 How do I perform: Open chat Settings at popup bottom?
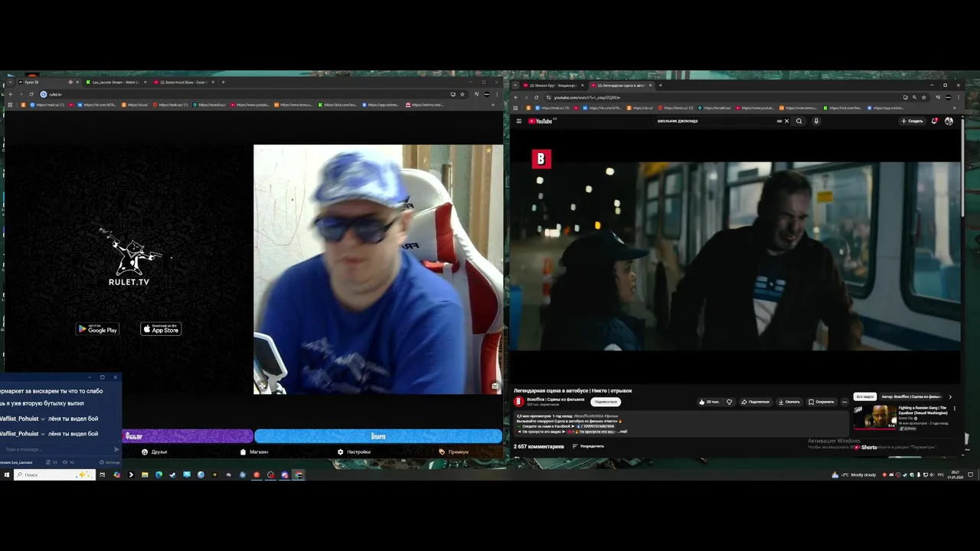pyautogui.click(x=110, y=462)
